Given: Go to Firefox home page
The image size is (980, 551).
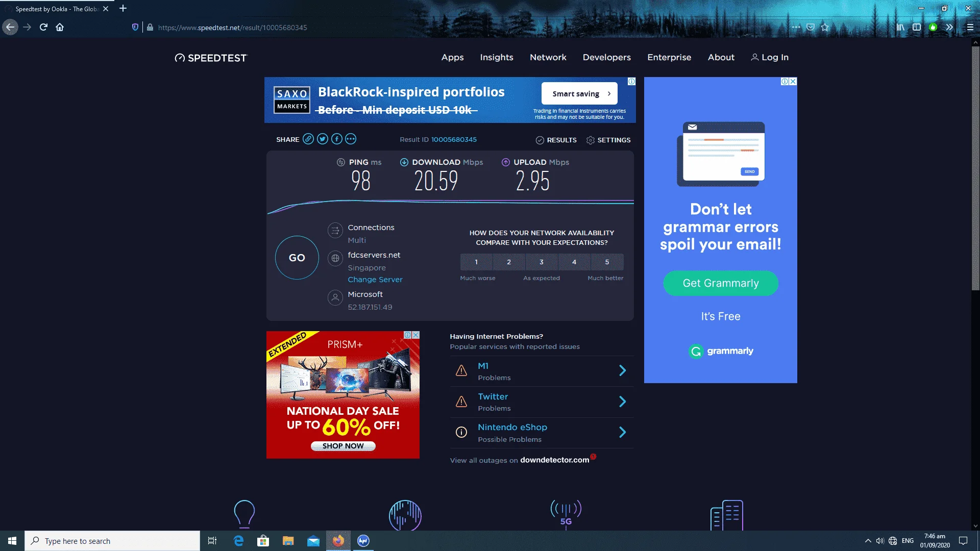Looking at the screenshot, I should pos(60,27).
